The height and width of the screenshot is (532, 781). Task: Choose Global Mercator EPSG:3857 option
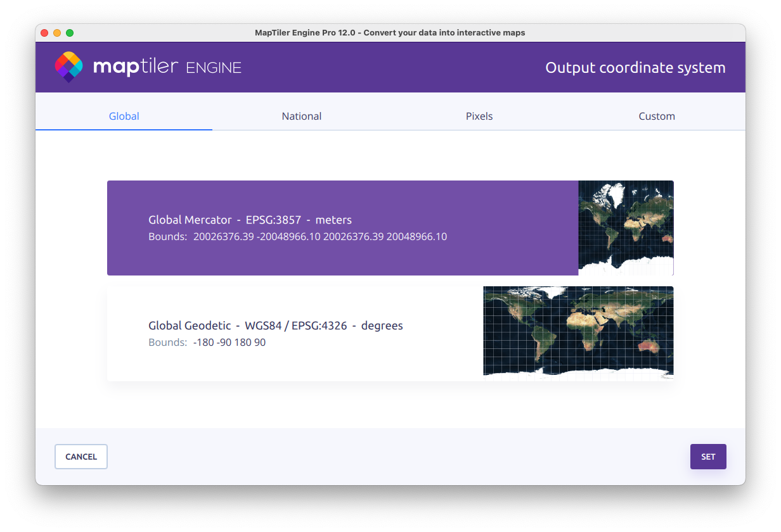pos(250,220)
